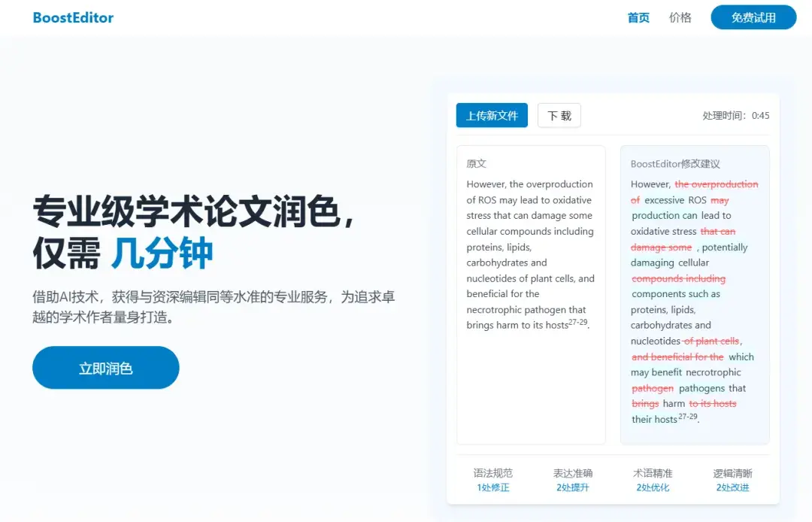Click the BoostEditor logo
Screen dimensions: 812x522
pyautogui.click(x=72, y=17)
